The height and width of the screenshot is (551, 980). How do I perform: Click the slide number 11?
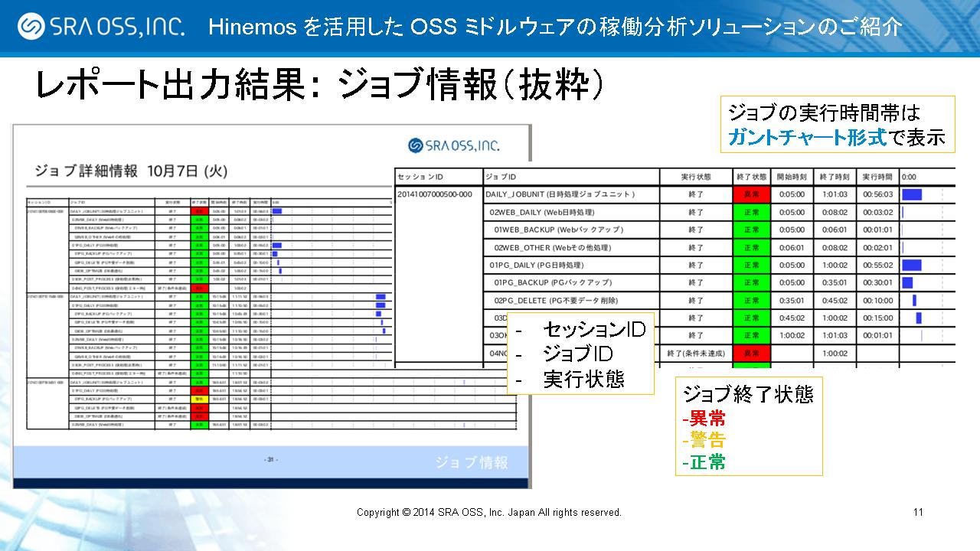[917, 512]
